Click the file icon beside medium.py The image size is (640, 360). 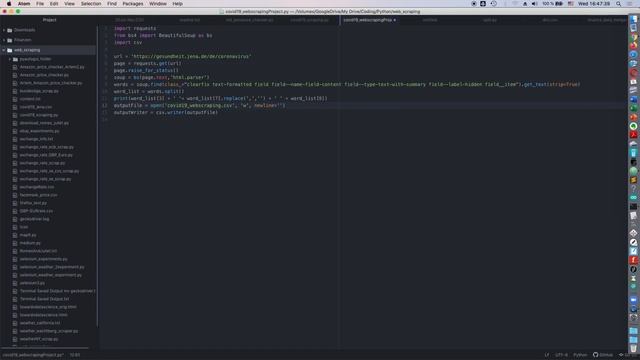pos(15,243)
